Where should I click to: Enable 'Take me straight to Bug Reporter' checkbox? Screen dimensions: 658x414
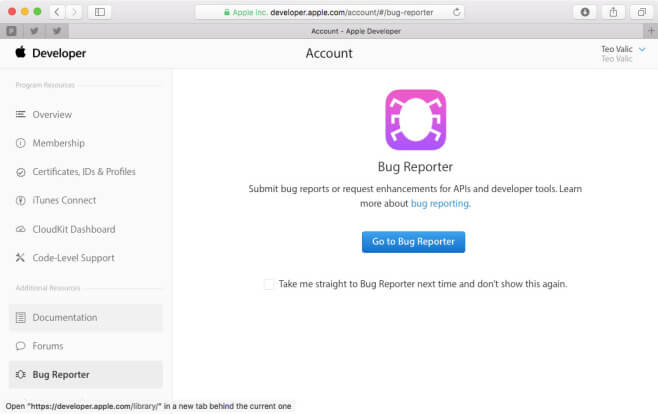tap(269, 284)
